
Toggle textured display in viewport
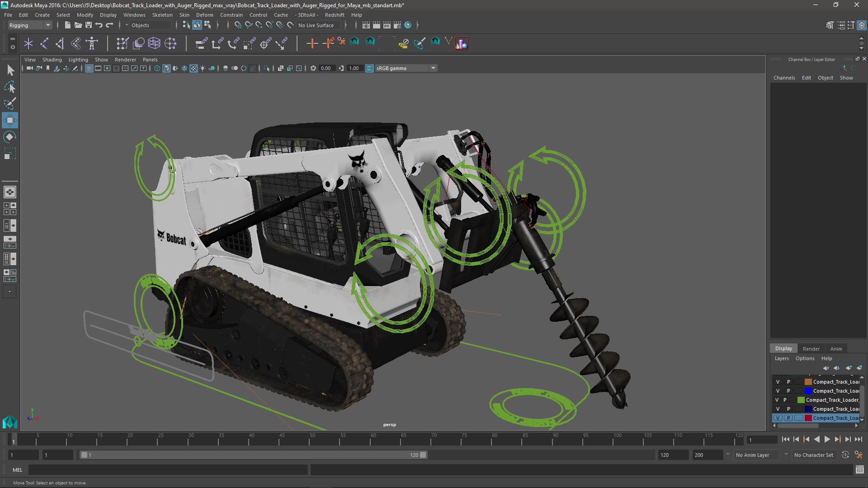click(193, 68)
